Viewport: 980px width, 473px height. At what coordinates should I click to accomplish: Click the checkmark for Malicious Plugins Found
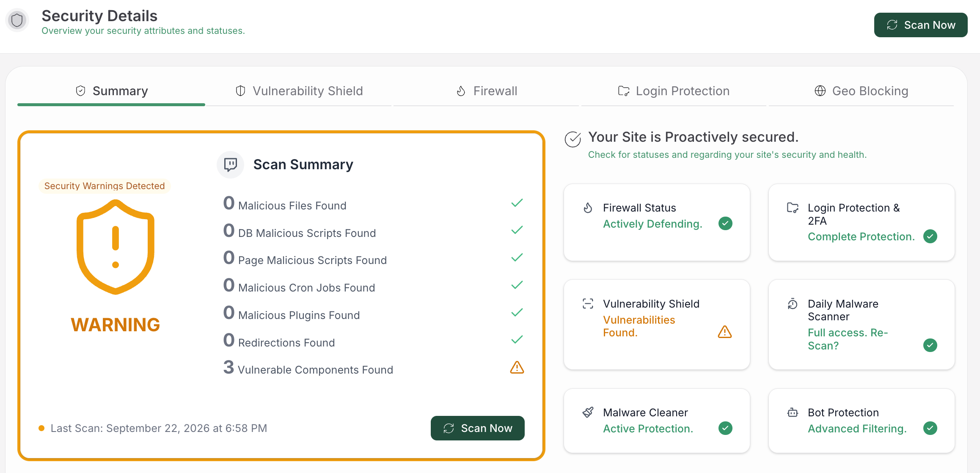(517, 313)
